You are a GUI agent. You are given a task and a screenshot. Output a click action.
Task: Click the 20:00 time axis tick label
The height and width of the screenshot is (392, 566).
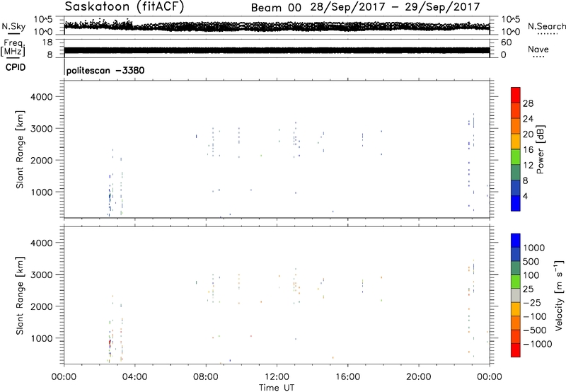tap(419, 377)
